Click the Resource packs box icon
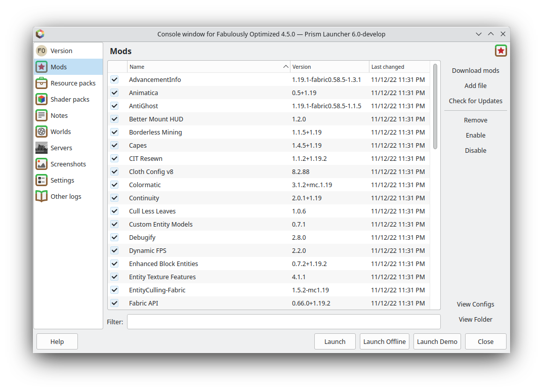This screenshot has height=392, width=543. coord(41,82)
